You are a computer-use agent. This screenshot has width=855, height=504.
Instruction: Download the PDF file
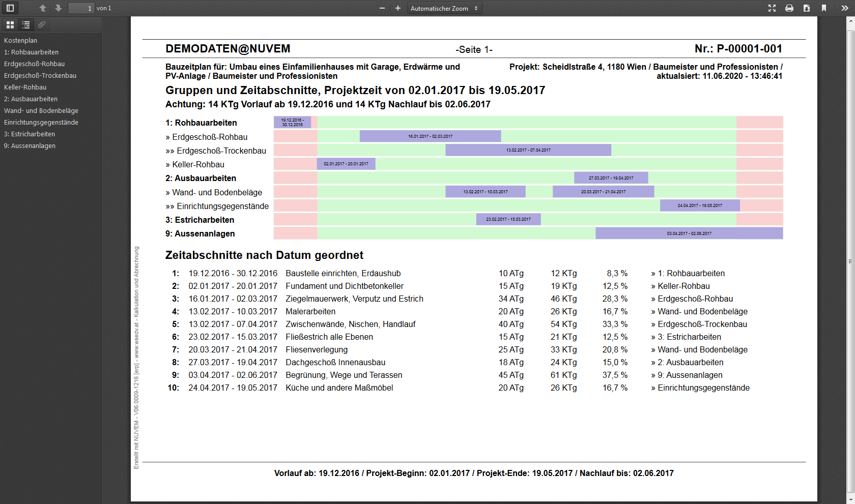pos(807,8)
